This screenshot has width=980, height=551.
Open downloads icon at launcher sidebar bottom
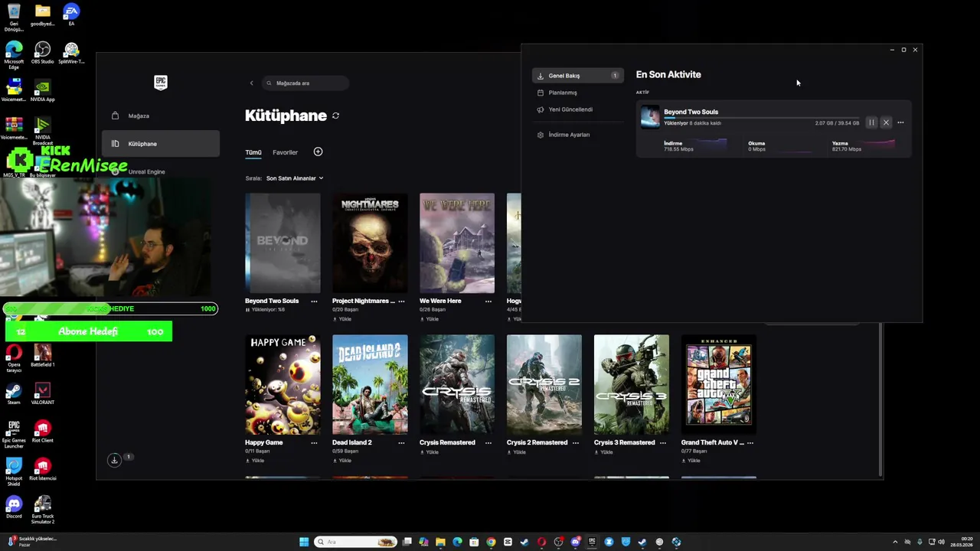tap(114, 460)
